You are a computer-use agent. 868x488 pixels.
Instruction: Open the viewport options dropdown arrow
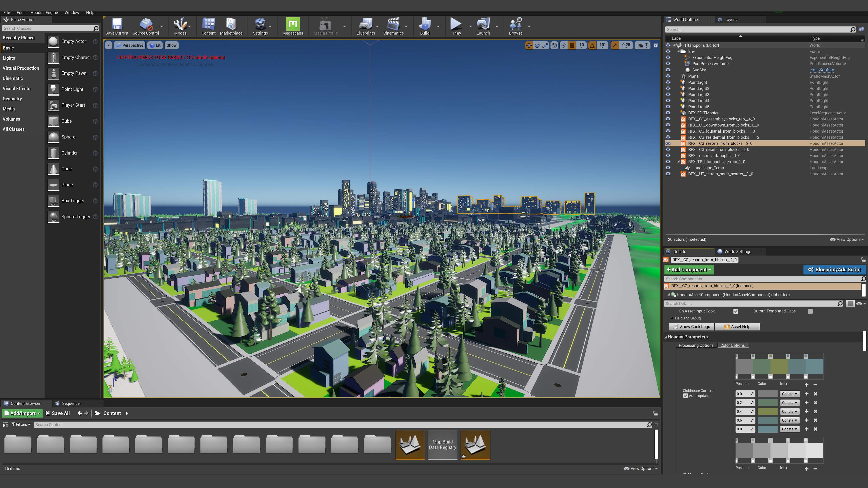(x=108, y=45)
